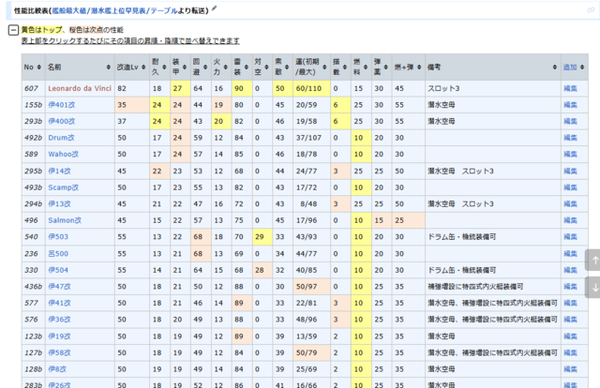Click 編集 in the 伊503 row
This screenshot has width=600, height=388.
tap(570, 237)
